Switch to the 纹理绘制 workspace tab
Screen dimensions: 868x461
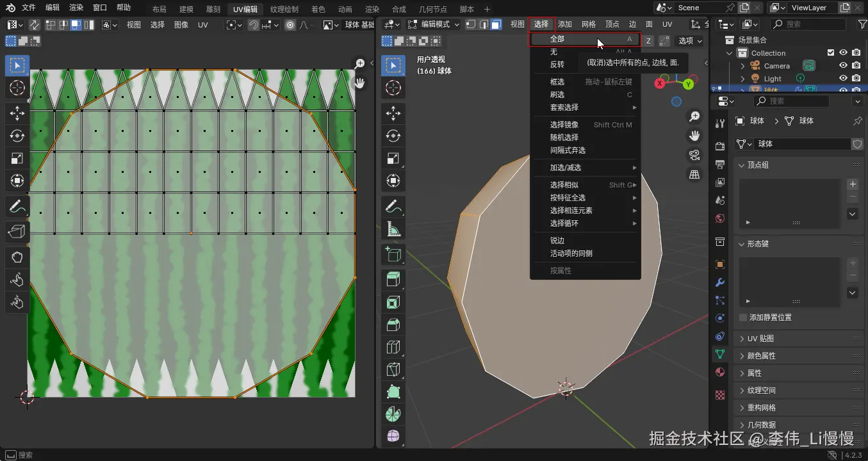pos(284,10)
